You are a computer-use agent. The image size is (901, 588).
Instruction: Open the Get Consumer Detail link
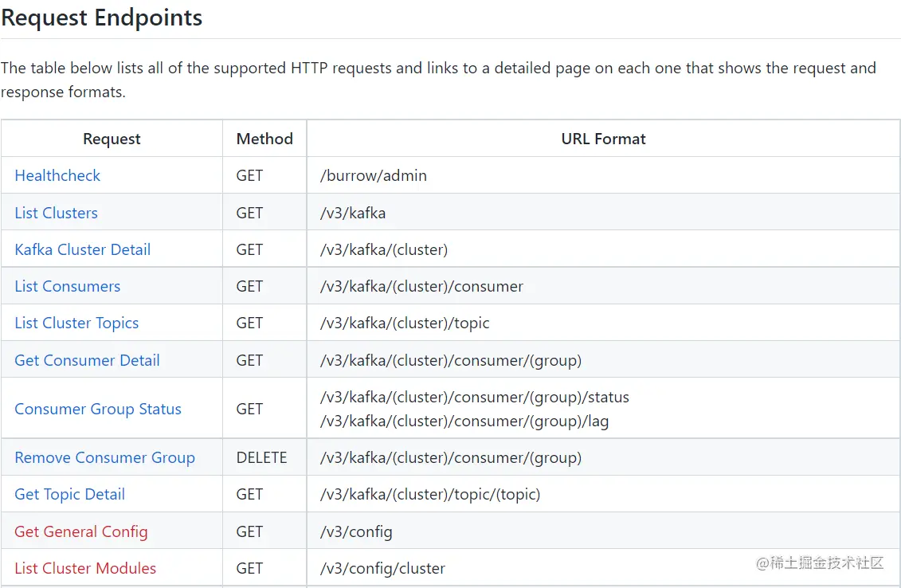[x=87, y=360]
